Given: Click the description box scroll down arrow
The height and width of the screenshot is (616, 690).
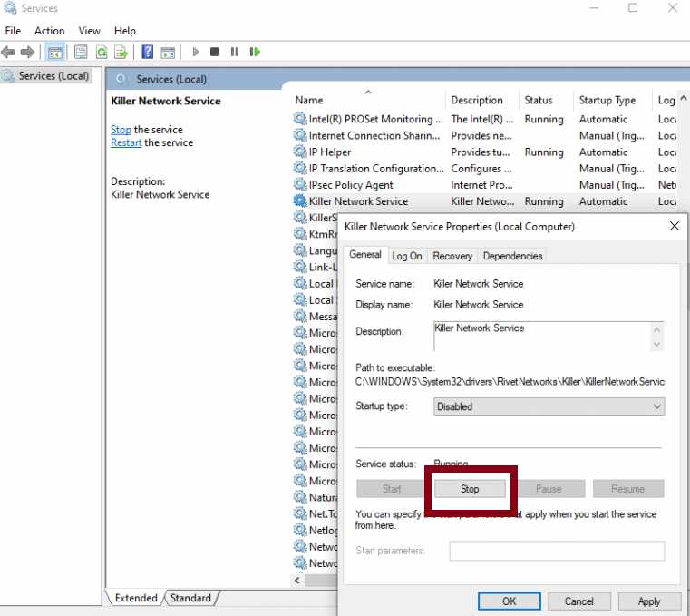Looking at the screenshot, I should click(x=657, y=345).
